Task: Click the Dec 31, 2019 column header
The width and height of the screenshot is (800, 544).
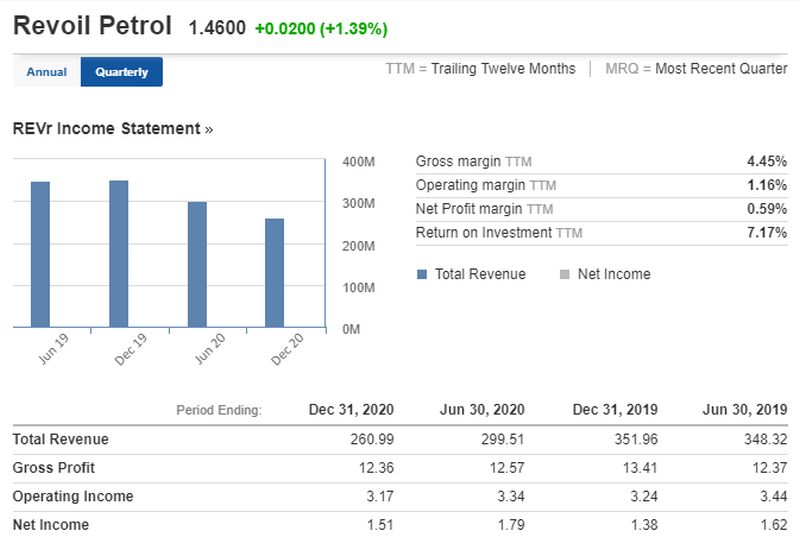Action: [x=615, y=410]
